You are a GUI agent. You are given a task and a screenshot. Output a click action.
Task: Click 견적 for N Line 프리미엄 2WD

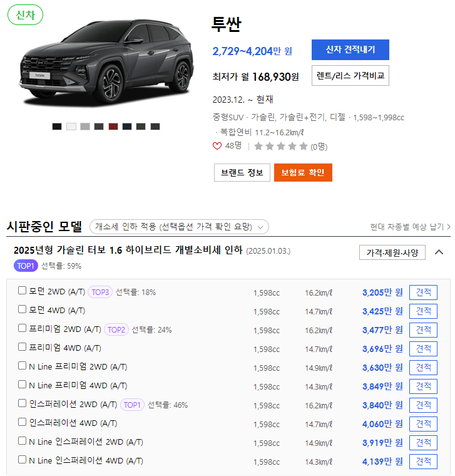(423, 368)
